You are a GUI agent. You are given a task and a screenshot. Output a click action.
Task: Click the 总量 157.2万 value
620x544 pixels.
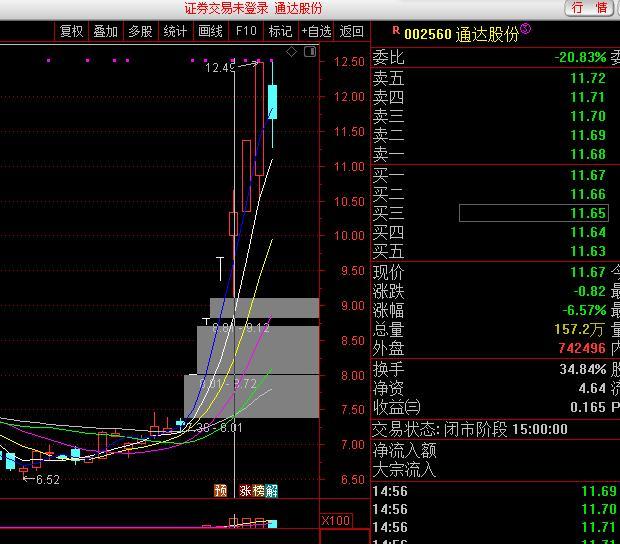click(580, 329)
